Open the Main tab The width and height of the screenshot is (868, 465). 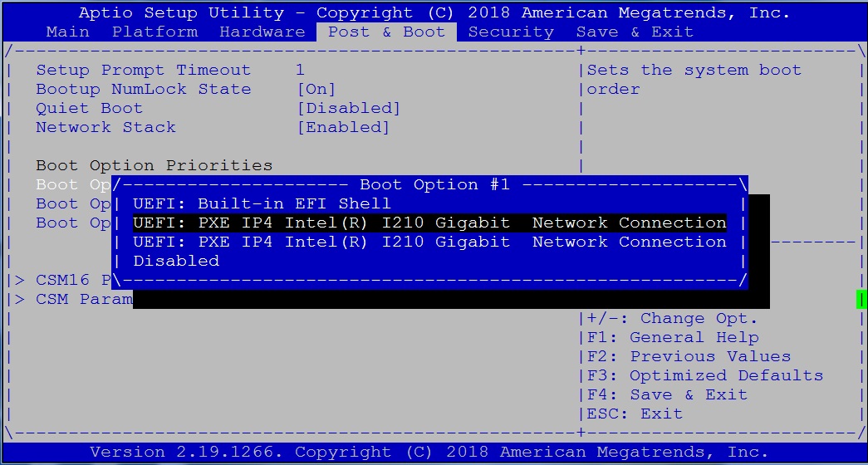tap(67, 32)
